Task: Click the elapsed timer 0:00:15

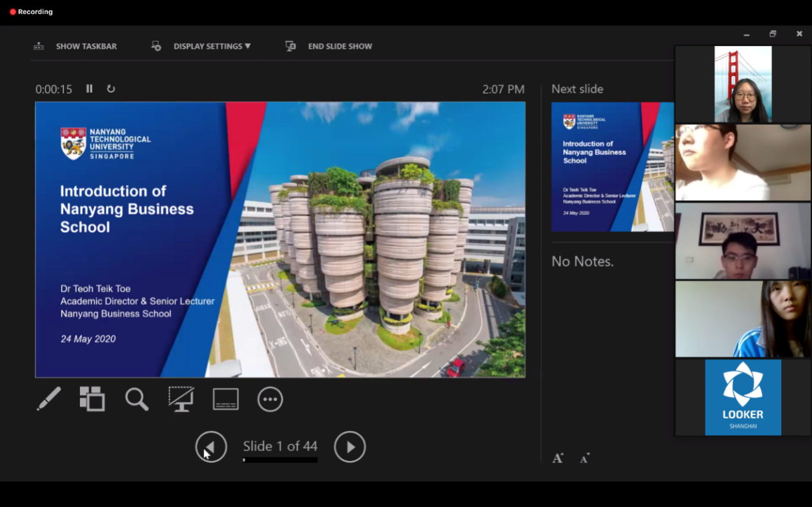Action: point(54,89)
